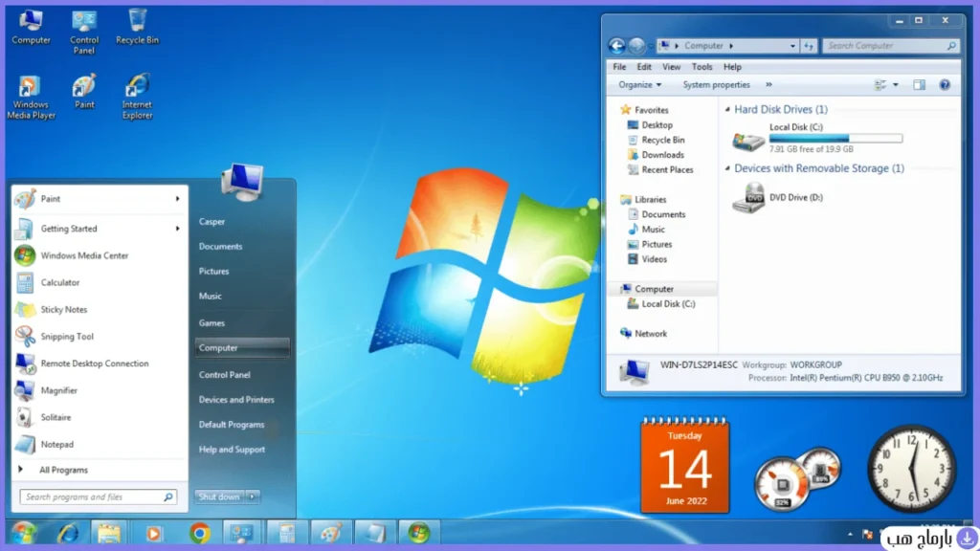Open the View menu

(x=671, y=67)
